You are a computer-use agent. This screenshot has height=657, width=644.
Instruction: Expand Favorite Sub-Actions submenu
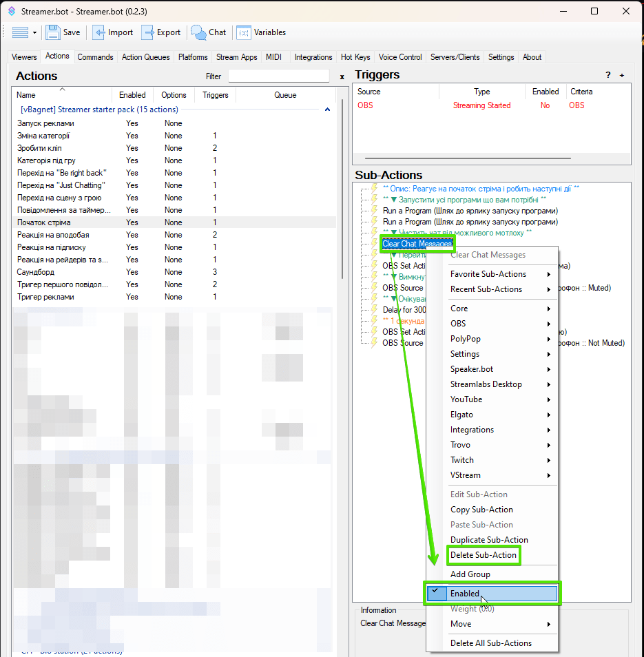[x=500, y=274]
